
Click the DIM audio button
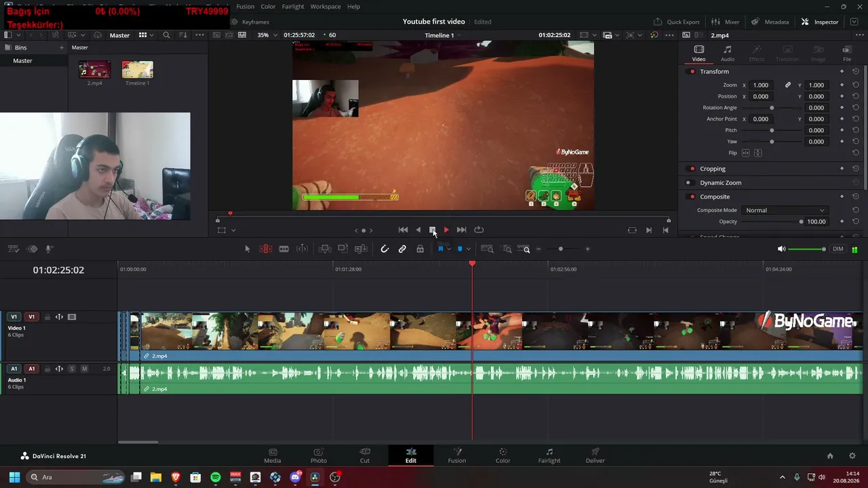pos(838,249)
